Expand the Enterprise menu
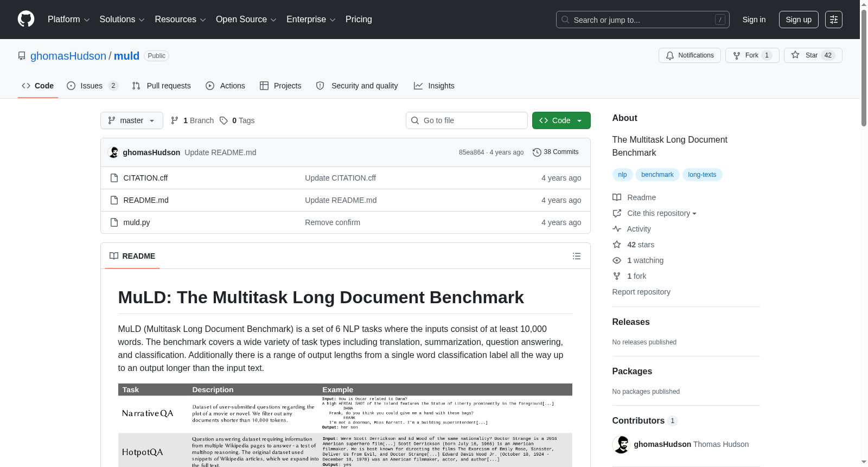868x467 pixels. tap(311, 20)
